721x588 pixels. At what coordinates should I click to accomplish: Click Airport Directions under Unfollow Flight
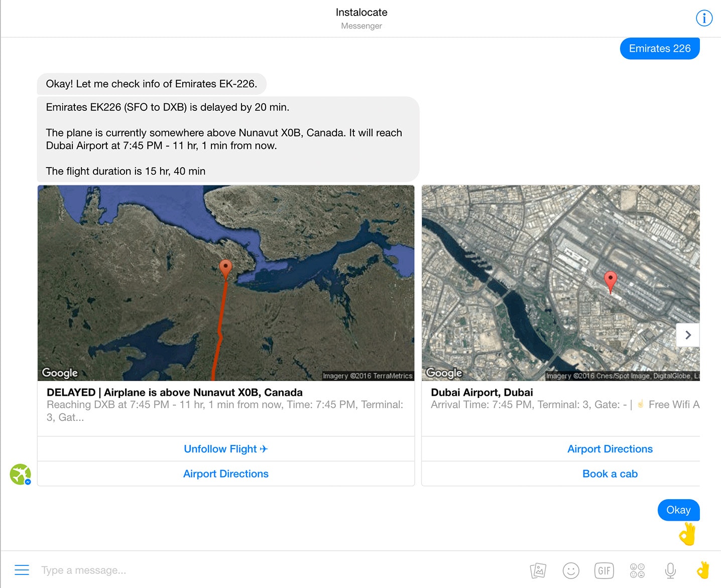(226, 474)
